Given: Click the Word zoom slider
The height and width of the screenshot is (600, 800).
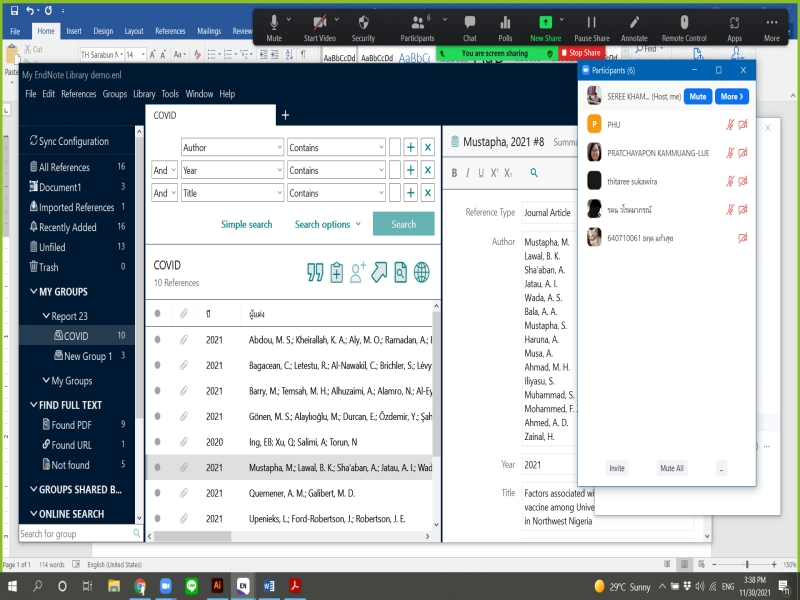Looking at the screenshot, I should click(746, 565).
